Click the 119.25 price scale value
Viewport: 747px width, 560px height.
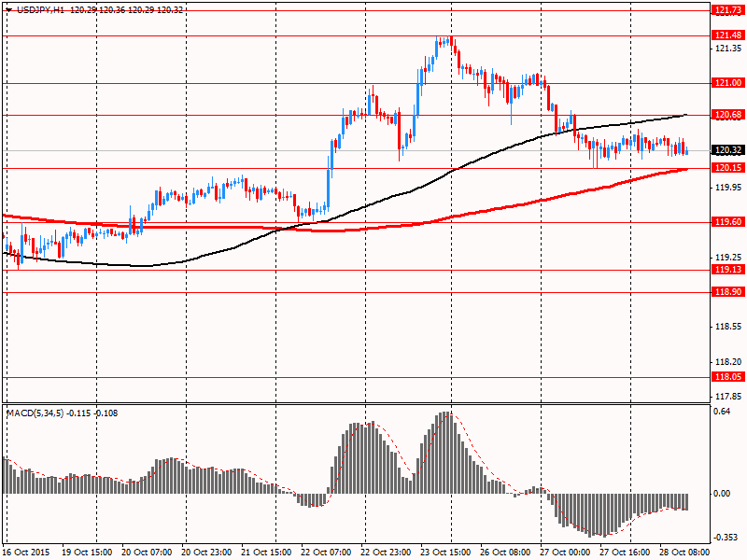pyautogui.click(x=728, y=258)
